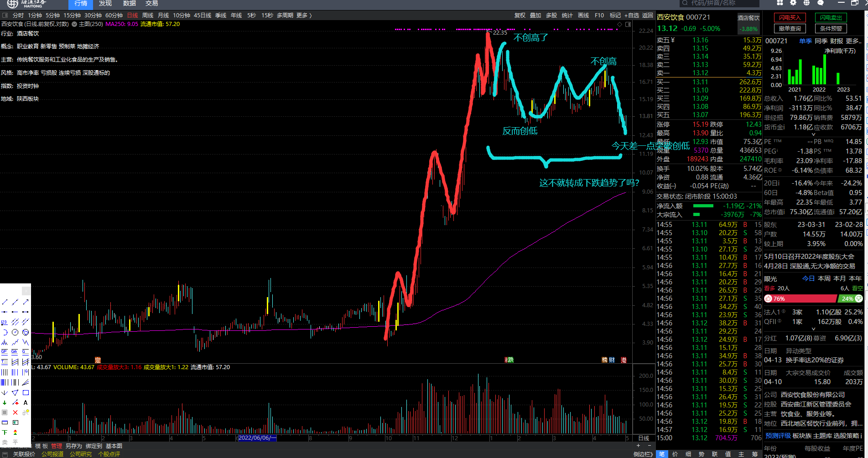This screenshot has height=458, width=868.
Task: Choose the green down arrow marker tool
Action: point(5,402)
